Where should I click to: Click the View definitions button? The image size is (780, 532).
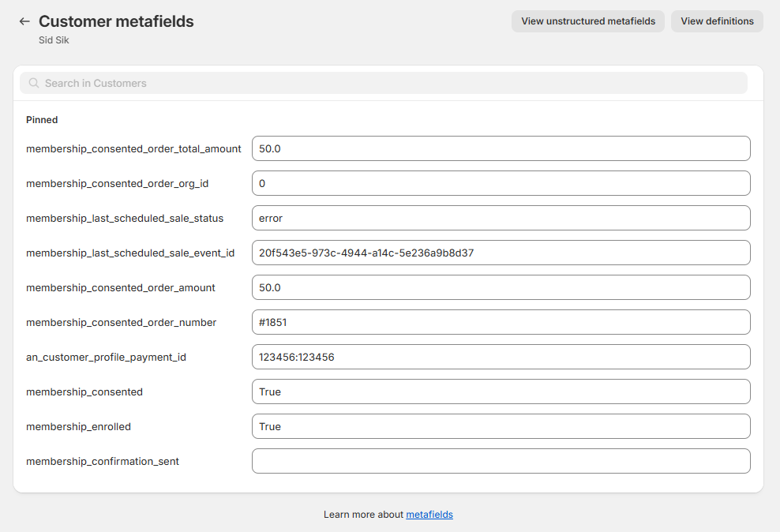[x=717, y=21]
